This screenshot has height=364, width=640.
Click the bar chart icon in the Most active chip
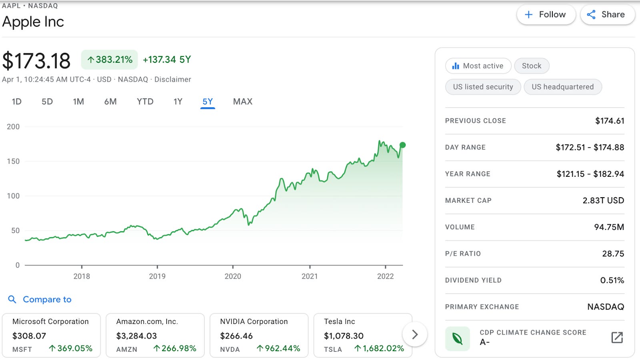tap(456, 66)
